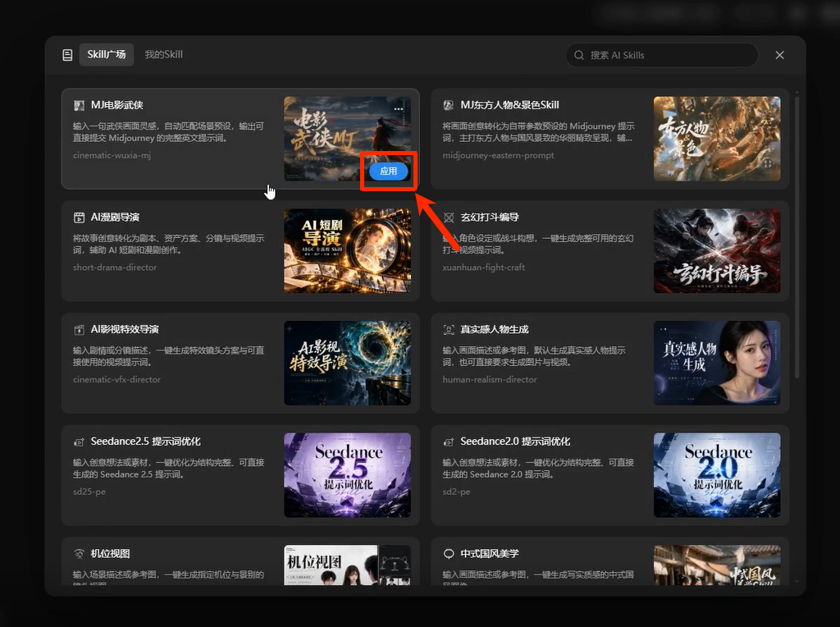Viewport: 840px width, 627px height.
Task: Select the 机位视图 title
Action: pyautogui.click(x=111, y=553)
